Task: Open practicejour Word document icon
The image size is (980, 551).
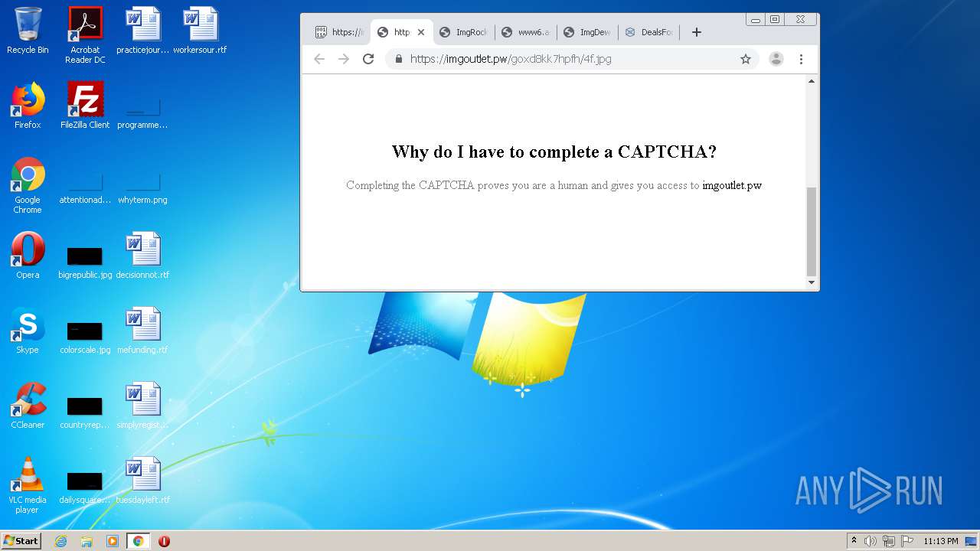Action: coord(142,31)
